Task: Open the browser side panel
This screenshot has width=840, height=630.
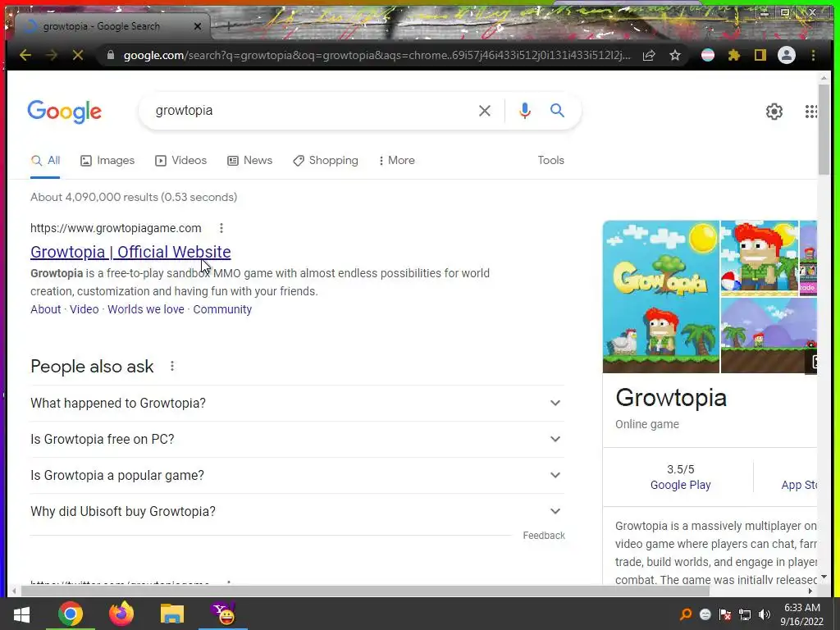Action: 760,55
